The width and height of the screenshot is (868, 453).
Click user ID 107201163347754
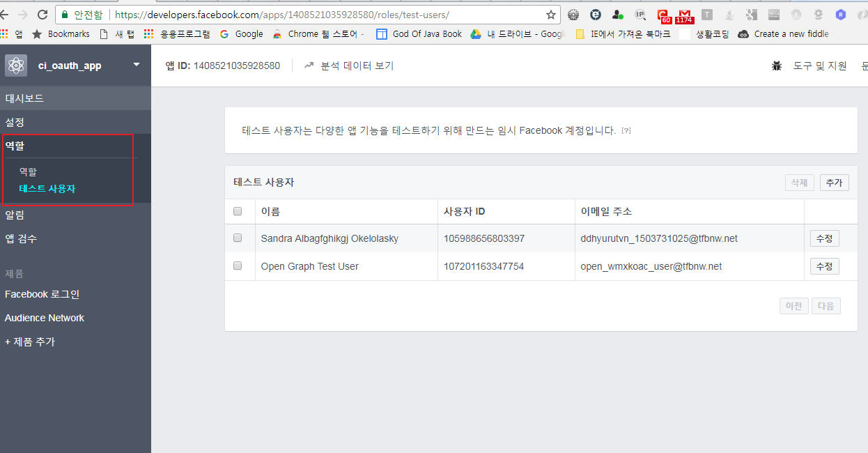pyautogui.click(x=484, y=266)
